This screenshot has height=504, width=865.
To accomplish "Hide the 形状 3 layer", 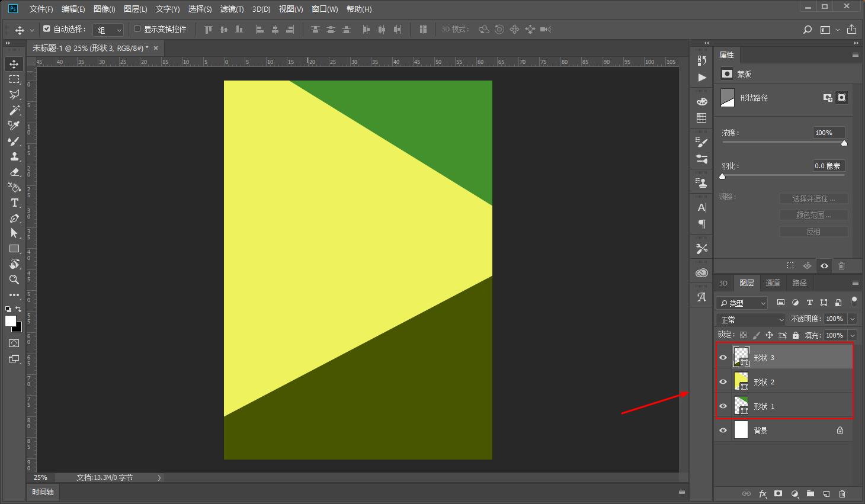I will coord(723,357).
